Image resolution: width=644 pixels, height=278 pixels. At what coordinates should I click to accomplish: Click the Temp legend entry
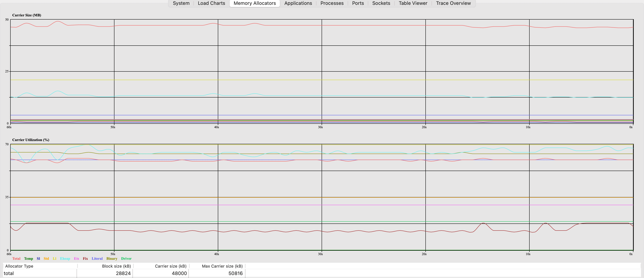point(29,258)
